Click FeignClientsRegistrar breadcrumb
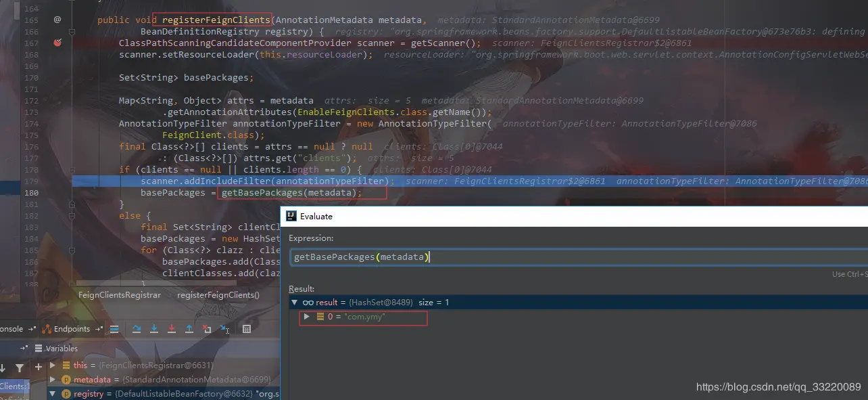 (x=120, y=295)
